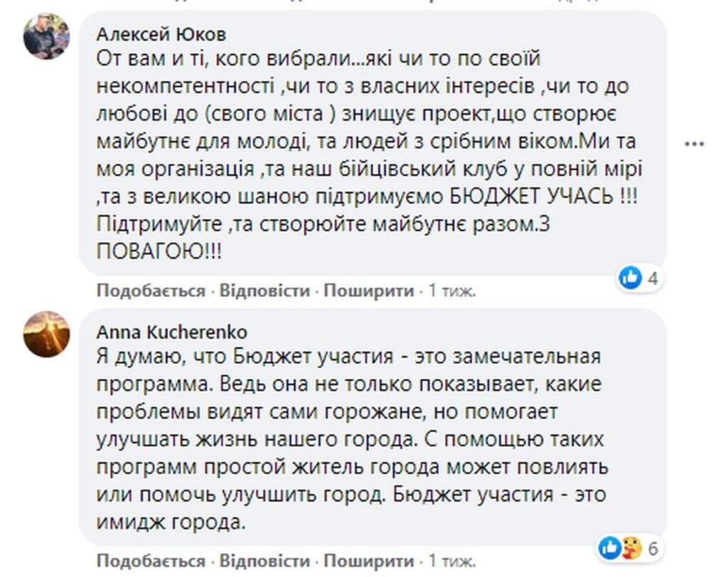The image size is (728, 577).
Task: Click the thumbs-up reaction icon on Алексей Юков's comment
Action: tap(630, 277)
